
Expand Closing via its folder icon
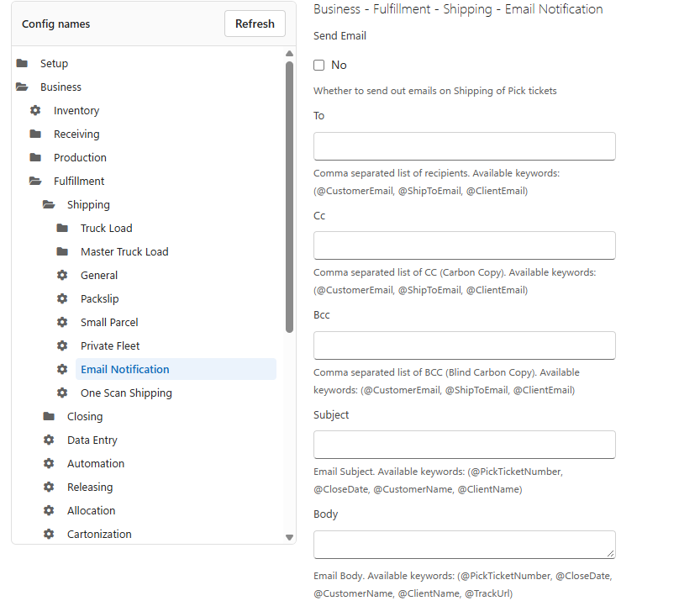(x=49, y=417)
